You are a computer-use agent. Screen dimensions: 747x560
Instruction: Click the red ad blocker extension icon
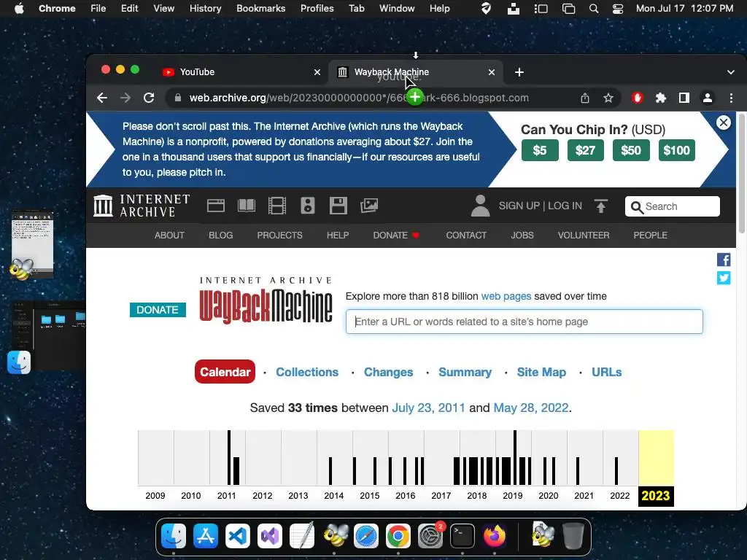coord(638,98)
